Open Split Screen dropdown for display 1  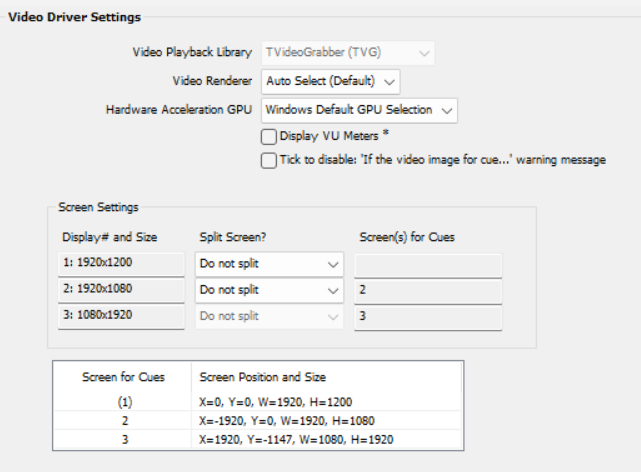tap(269, 264)
